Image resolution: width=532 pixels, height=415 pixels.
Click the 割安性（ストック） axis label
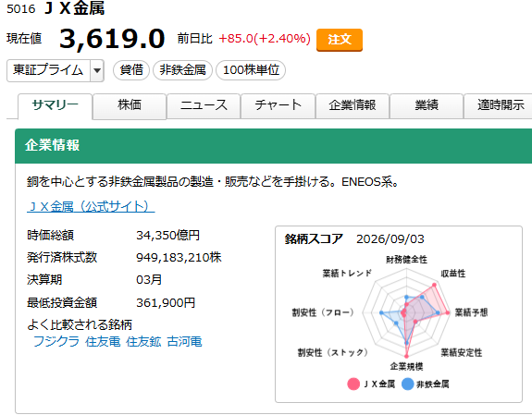click(x=332, y=352)
